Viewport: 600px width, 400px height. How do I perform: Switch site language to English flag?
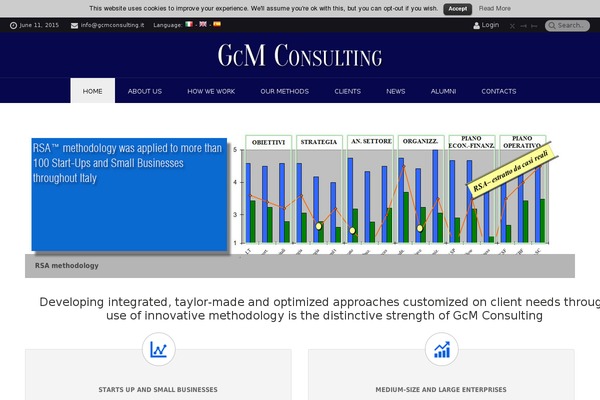pyautogui.click(x=203, y=24)
